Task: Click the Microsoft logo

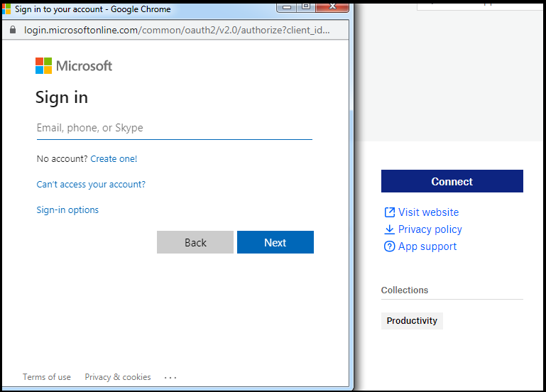Action: click(74, 66)
